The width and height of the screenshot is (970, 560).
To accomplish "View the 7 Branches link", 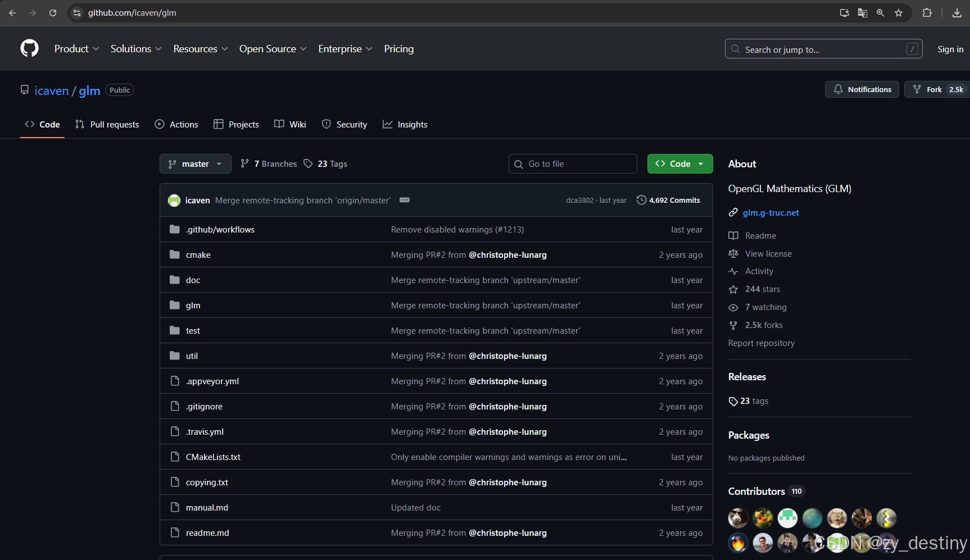I will click(x=269, y=163).
